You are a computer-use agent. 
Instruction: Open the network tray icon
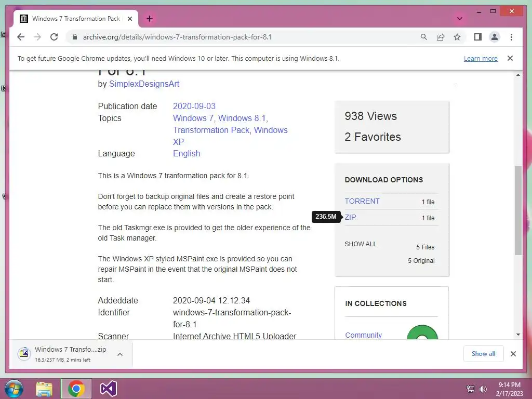[x=471, y=389]
